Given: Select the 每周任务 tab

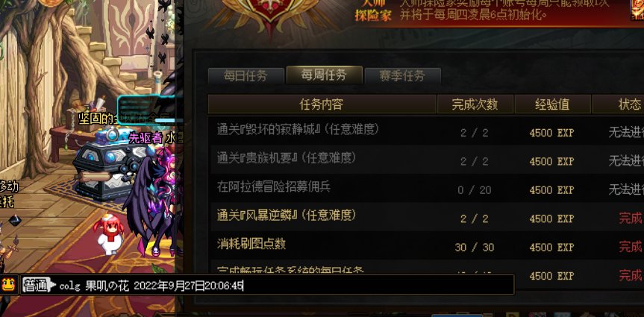Looking at the screenshot, I should [324, 75].
